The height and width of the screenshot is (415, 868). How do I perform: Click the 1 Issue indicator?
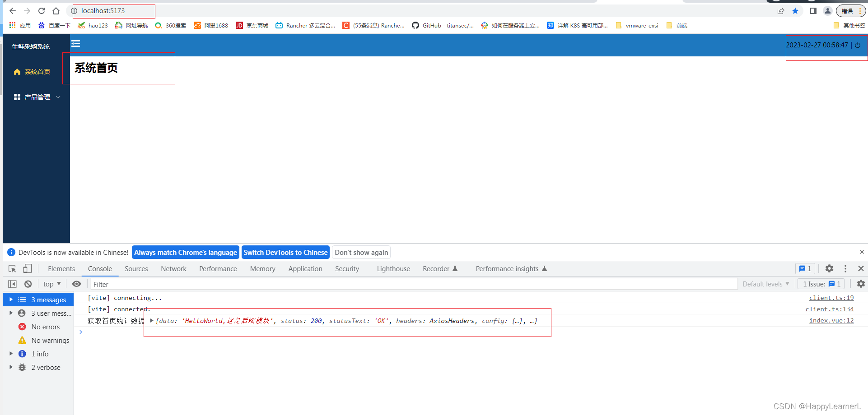tap(821, 284)
